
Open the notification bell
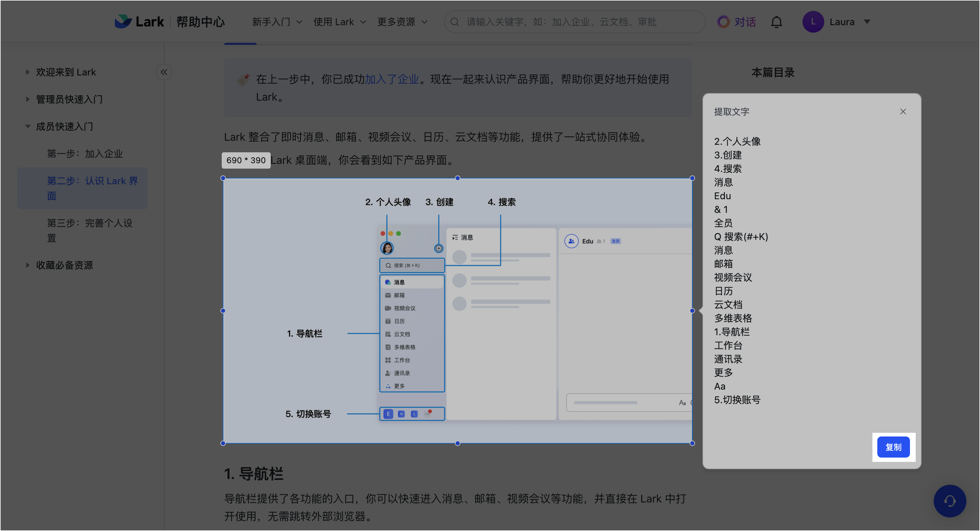[x=776, y=22]
